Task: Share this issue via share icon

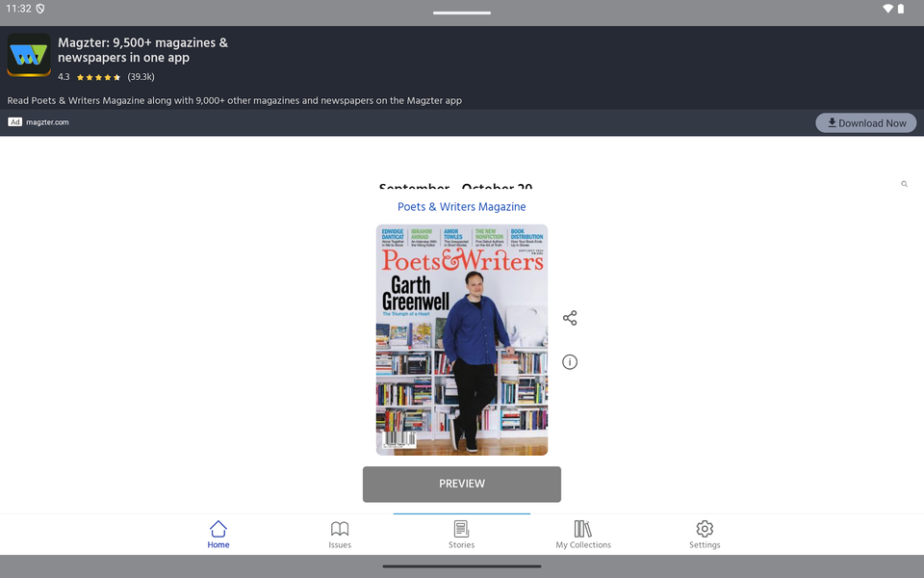Action: (570, 318)
